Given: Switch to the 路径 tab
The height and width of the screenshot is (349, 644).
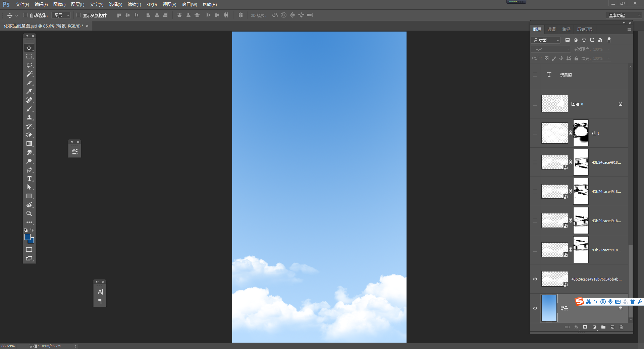Looking at the screenshot, I should pyautogui.click(x=566, y=30).
